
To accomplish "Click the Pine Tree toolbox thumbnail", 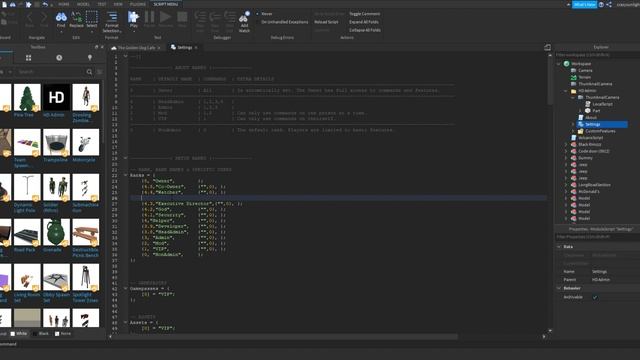I will tap(27, 97).
